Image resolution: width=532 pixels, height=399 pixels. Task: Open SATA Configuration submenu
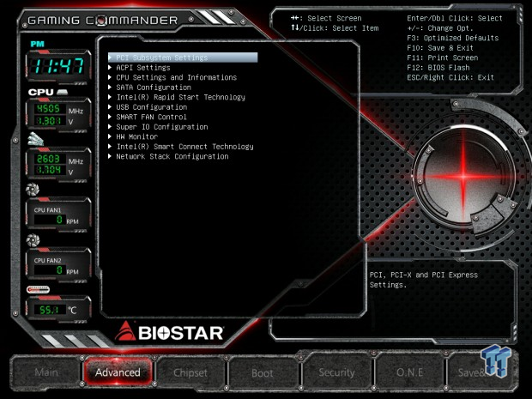click(154, 88)
